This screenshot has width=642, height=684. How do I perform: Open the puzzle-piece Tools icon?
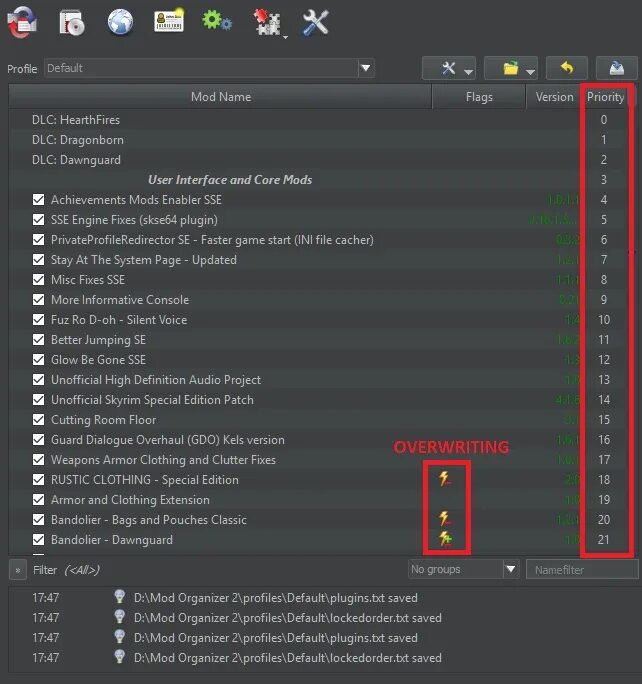[266, 22]
